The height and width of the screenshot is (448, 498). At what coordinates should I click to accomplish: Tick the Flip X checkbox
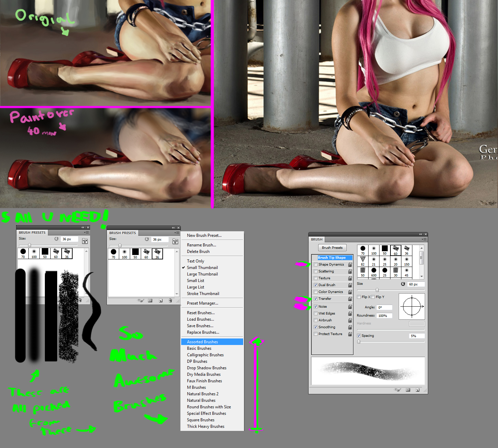tap(359, 297)
